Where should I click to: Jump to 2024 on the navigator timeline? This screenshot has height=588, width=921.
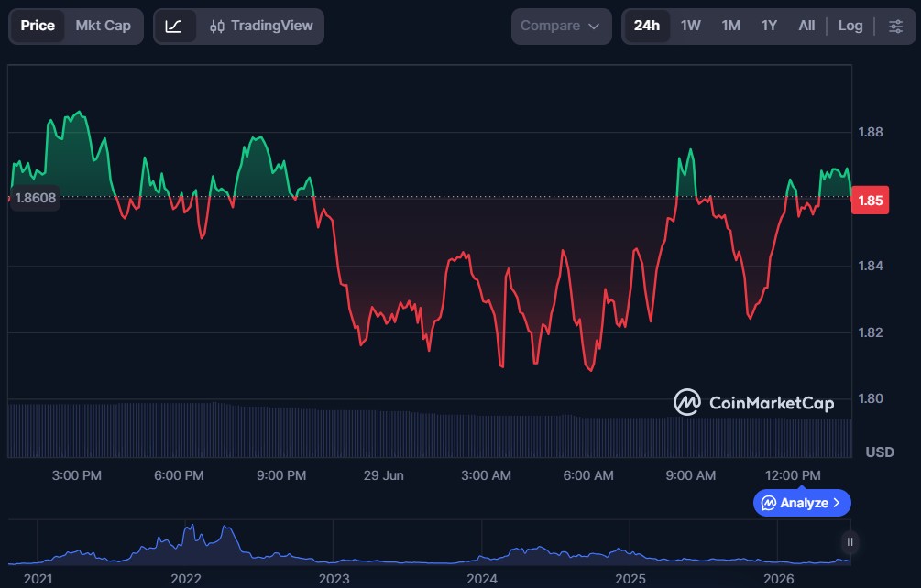point(482,579)
